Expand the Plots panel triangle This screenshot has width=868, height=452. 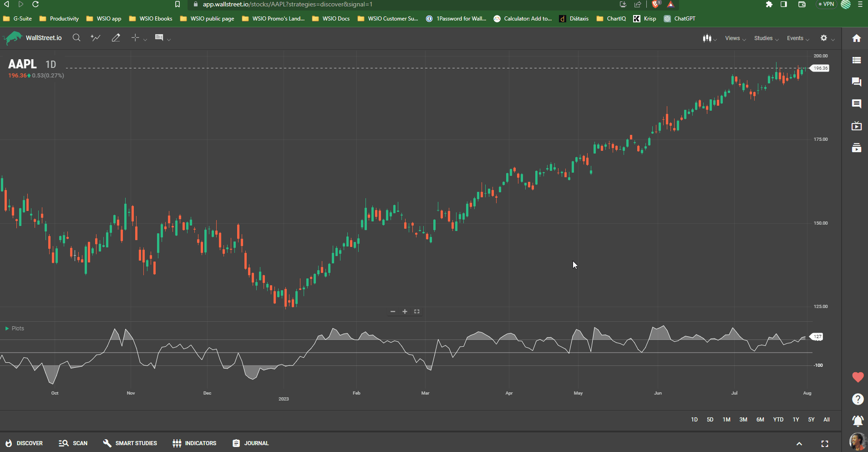pos(7,329)
